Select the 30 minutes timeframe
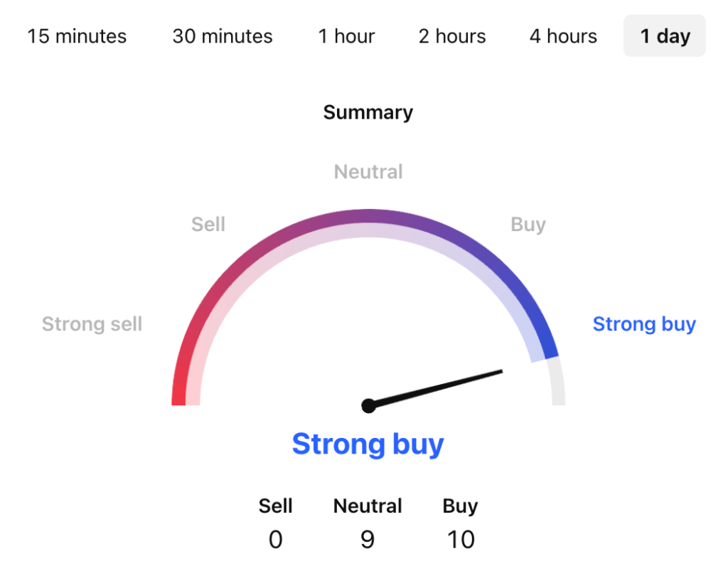 [222, 36]
